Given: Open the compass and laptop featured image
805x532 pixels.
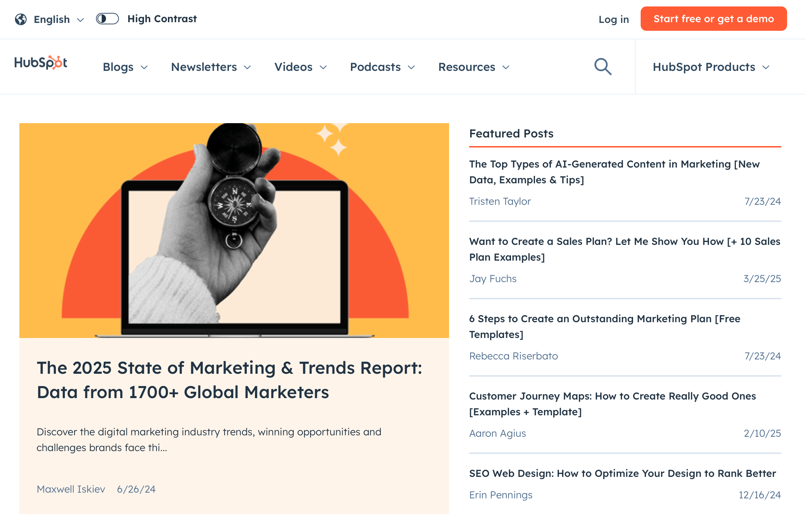Looking at the screenshot, I should [234, 230].
